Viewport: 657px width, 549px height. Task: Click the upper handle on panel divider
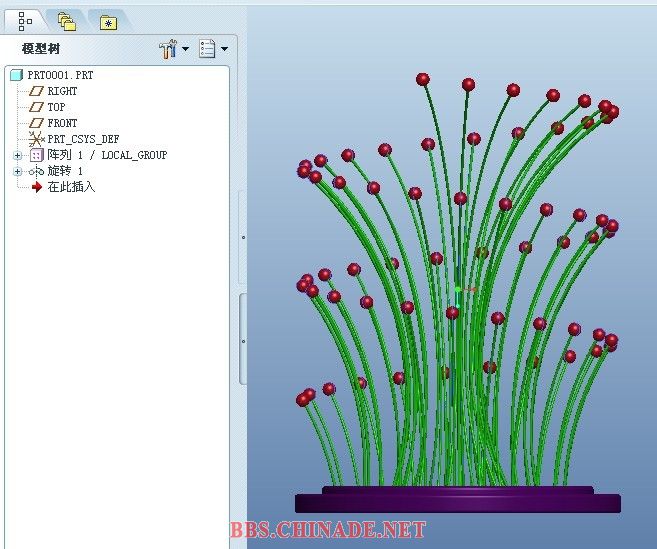[243, 238]
